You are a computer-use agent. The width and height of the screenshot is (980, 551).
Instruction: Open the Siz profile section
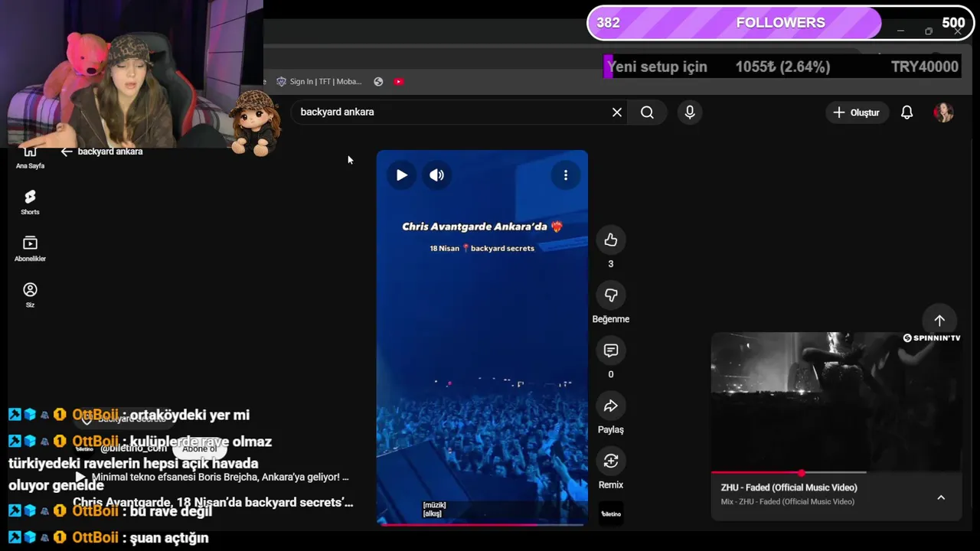(30, 295)
